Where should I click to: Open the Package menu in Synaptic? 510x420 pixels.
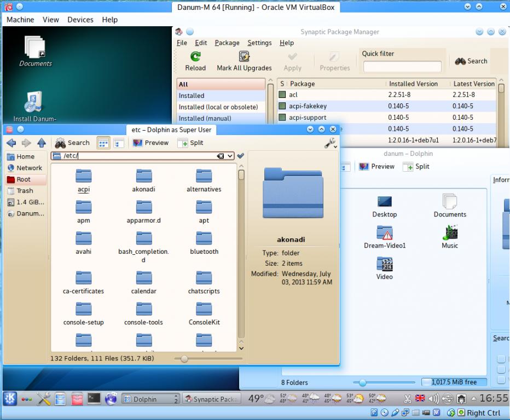tap(227, 43)
